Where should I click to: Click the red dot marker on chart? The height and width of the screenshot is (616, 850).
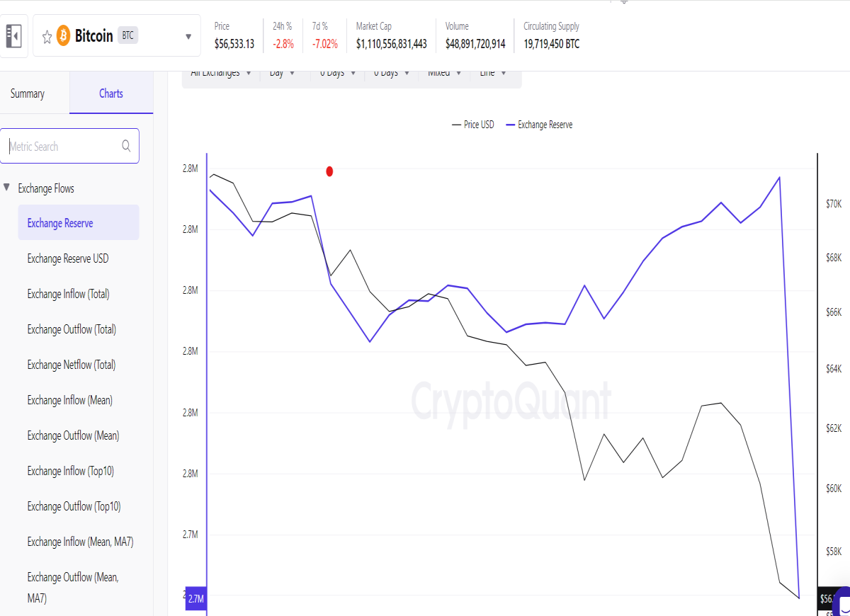point(329,171)
